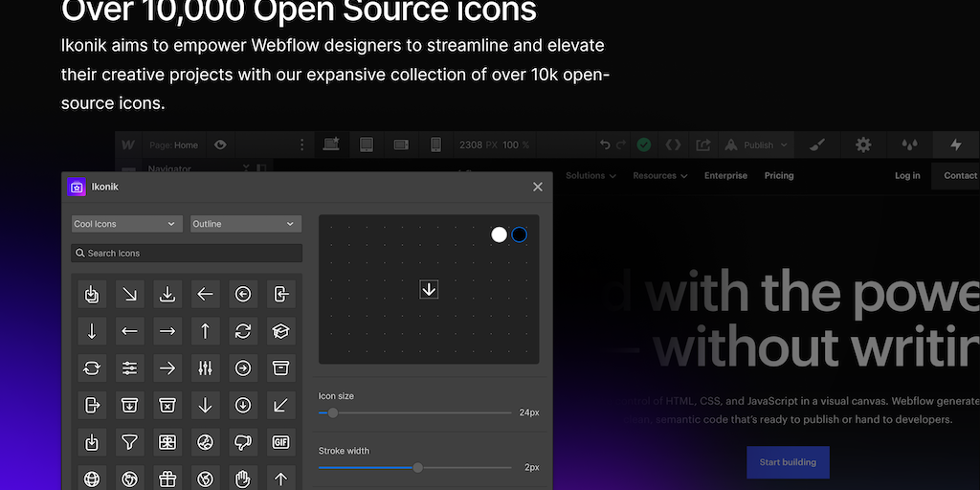Select the white preview background swatch
This screenshot has height=490, width=980.
point(499,234)
